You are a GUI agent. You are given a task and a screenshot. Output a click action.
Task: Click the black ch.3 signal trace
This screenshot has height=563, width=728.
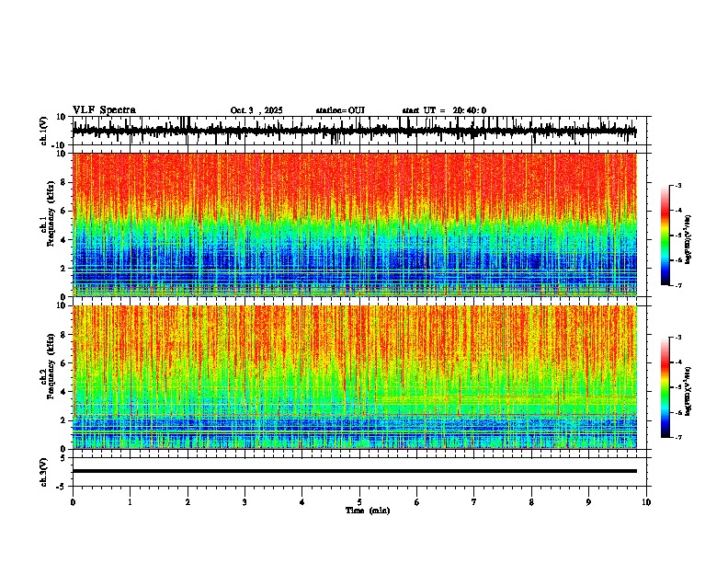click(x=355, y=471)
